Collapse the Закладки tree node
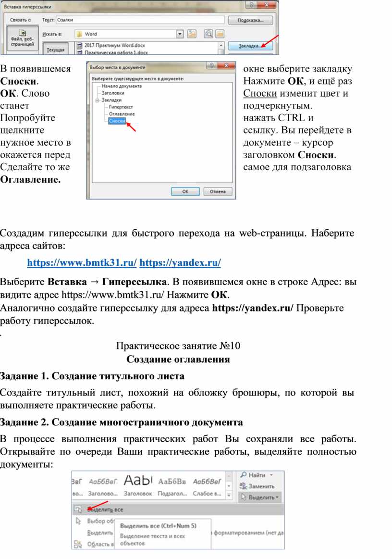This screenshot has width=392, height=559. tap(97, 100)
